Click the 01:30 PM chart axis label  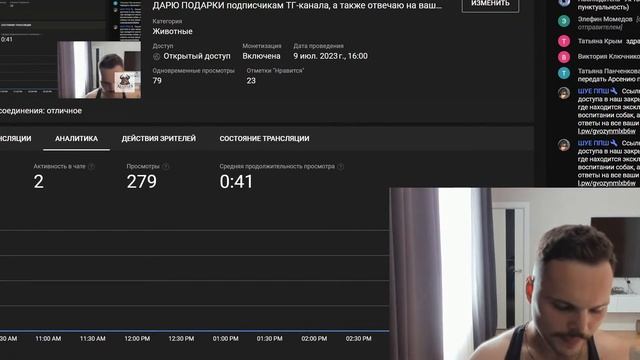coord(269,339)
